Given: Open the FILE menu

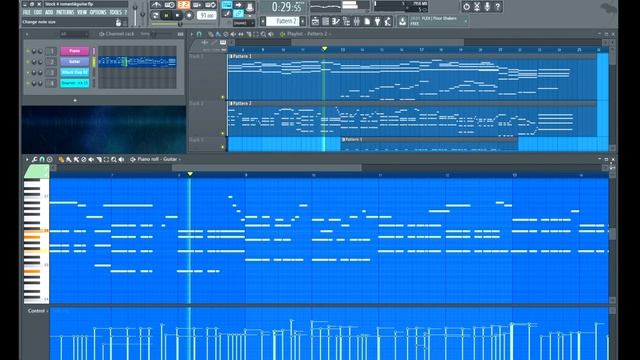Looking at the screenshot, I should click(27, 12).
